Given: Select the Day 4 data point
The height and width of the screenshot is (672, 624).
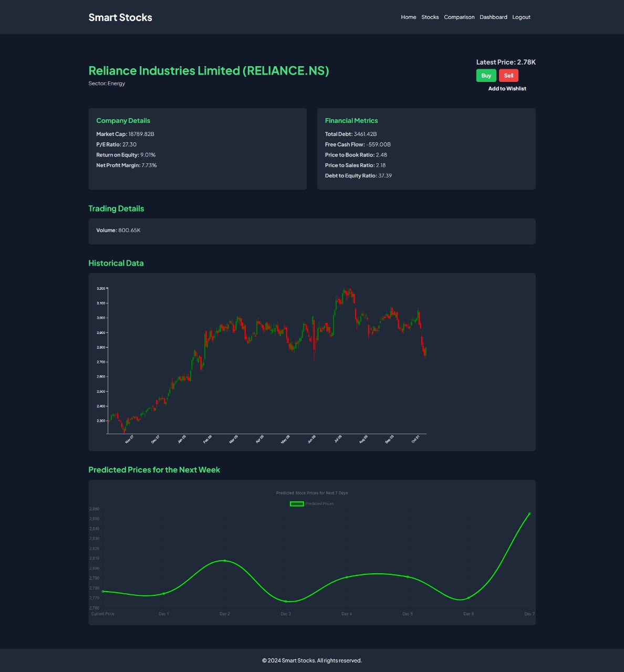Looking at the screenshot, I should [x=347, y=577].
